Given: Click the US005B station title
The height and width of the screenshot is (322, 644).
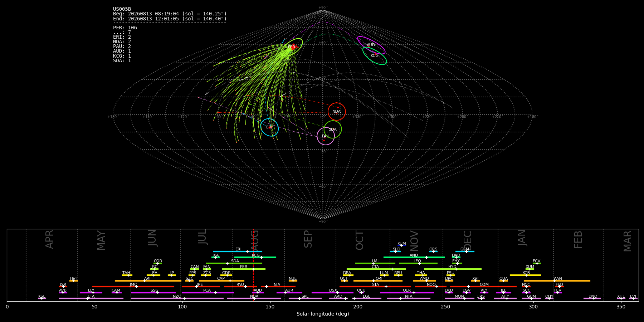Looking at the screenshot, I should click(x=122, y=9).
